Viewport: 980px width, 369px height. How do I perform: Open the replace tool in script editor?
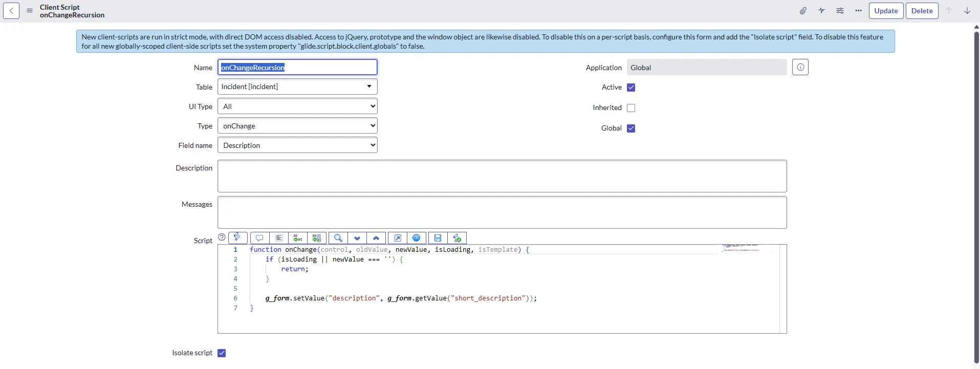coord(298,238)
